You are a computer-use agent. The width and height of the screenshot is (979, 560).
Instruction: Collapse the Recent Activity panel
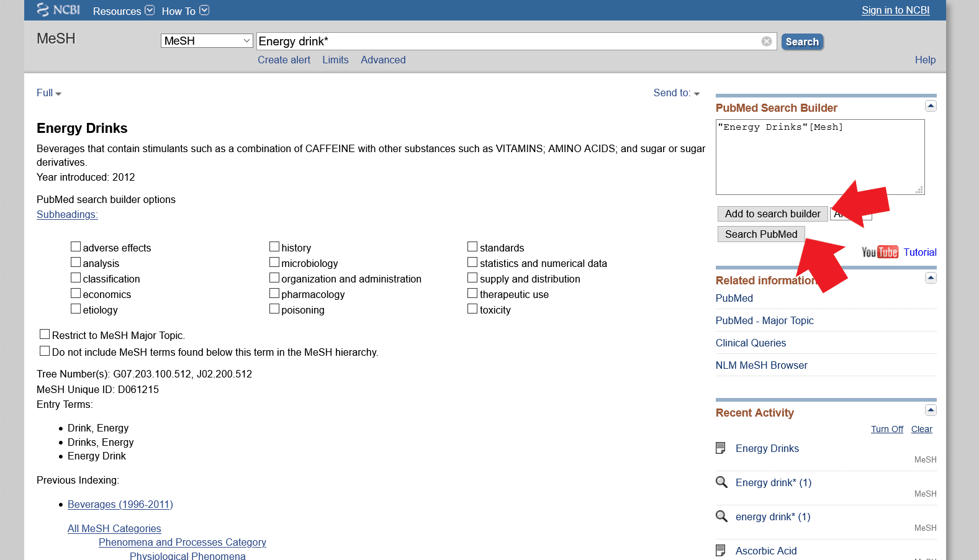(931, 410)
